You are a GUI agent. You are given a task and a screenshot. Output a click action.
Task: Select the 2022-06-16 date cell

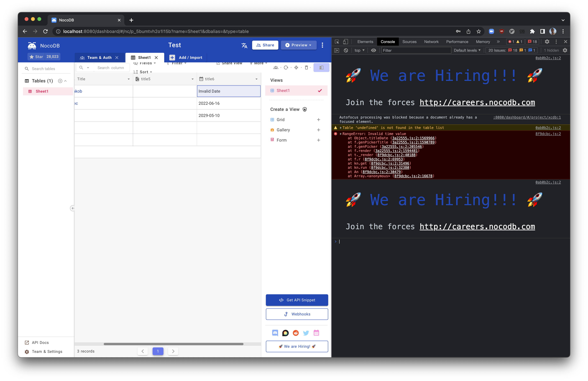click(x=228, y=103)
